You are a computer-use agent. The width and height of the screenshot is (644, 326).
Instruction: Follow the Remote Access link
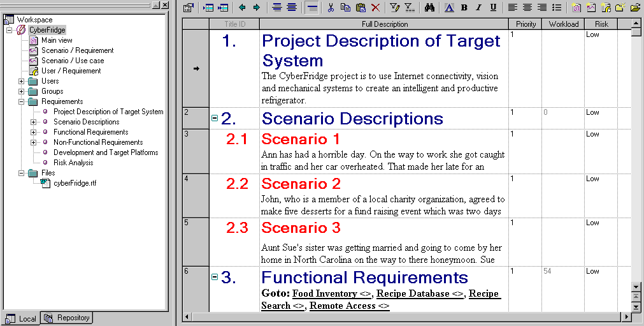click(350, 306)
